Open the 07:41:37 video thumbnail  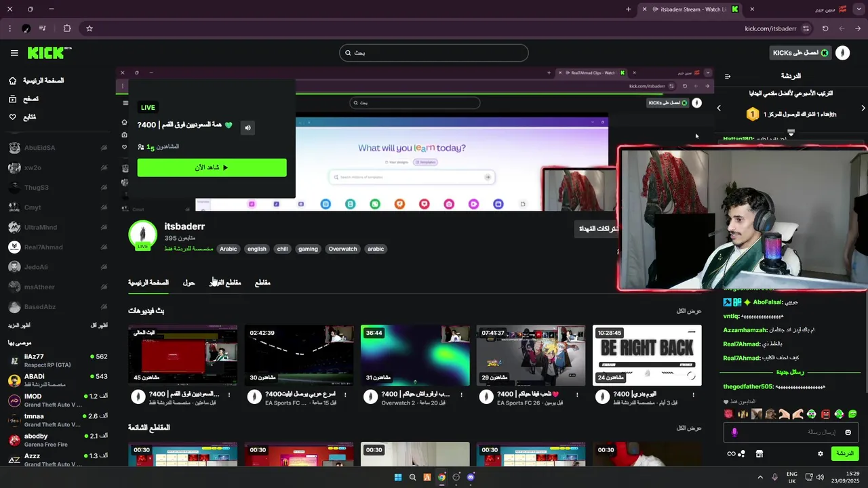point(531,355)
